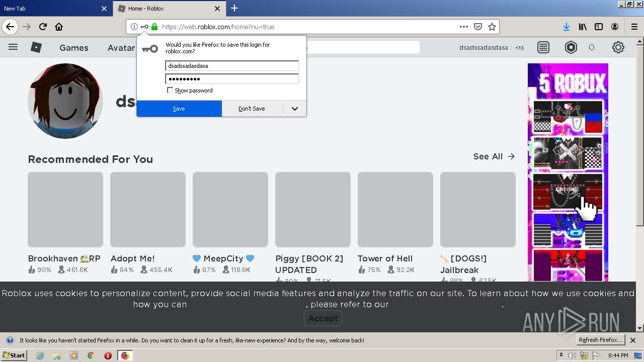The width and height of the screenshot is (644, 362).
Task: Open the See All recommended link
Action: pyautogui.click(x=494, y=156)
